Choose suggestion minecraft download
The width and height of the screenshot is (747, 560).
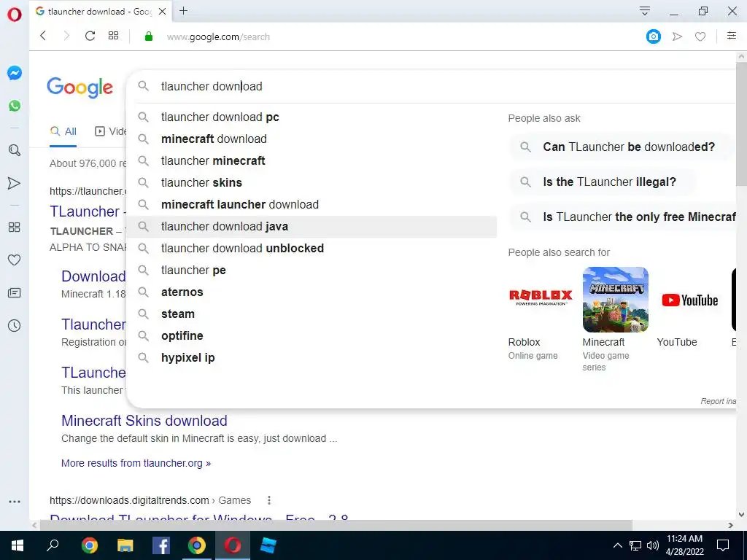(x=311, y=139)
